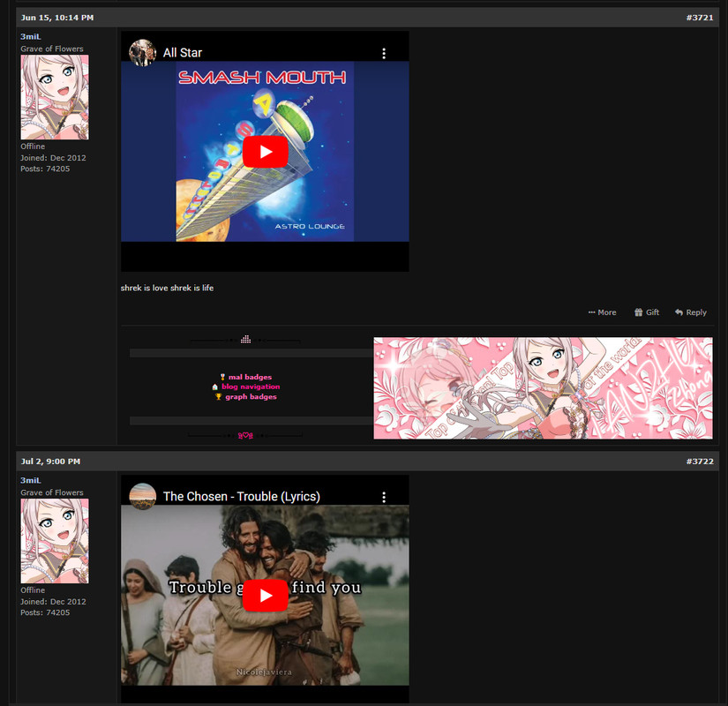Click the heart ornament in signature divider

pyautogui.click(x=245, y=436)
